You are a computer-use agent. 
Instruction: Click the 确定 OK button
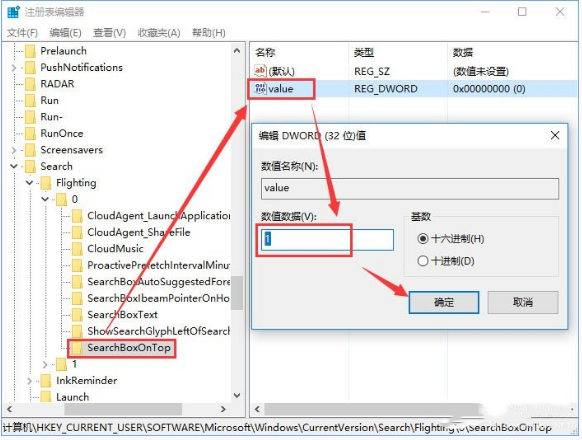coord(444,302)
